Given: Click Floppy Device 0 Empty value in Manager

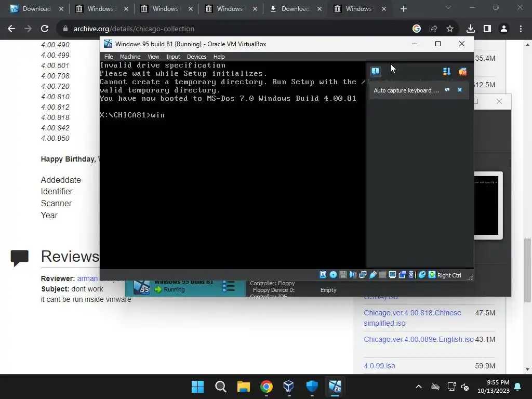Looking at the screenshot, I should (x=328, y=290).
